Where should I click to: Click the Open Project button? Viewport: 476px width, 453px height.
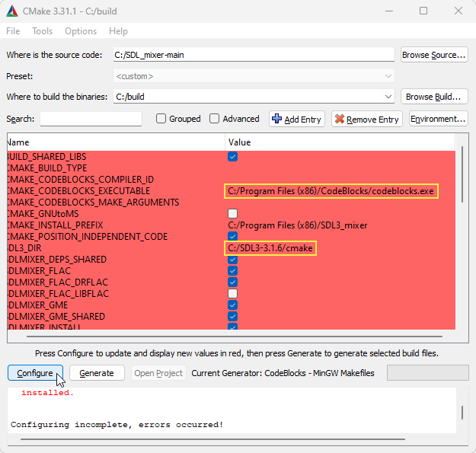click(158, 373)
